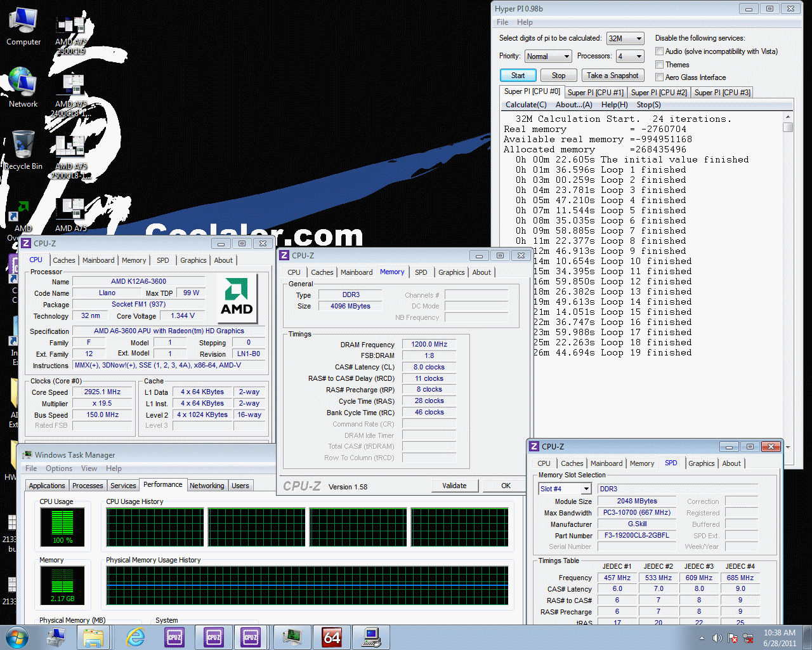The width and height of the screenshot is (812, 650).
Task: Open Processors count dropdown
Action: click(x=631, y=56)
